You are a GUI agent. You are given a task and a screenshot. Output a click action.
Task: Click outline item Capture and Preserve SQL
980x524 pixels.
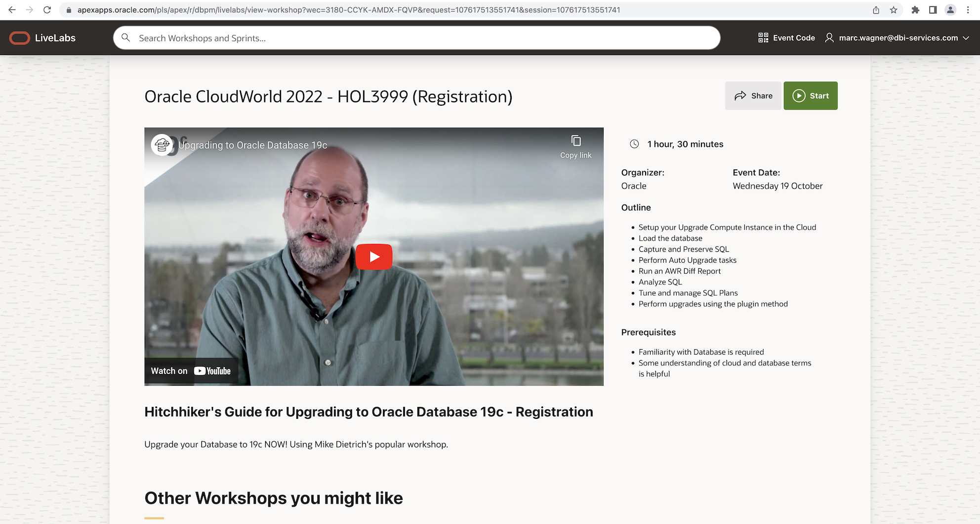coord(684,249)
